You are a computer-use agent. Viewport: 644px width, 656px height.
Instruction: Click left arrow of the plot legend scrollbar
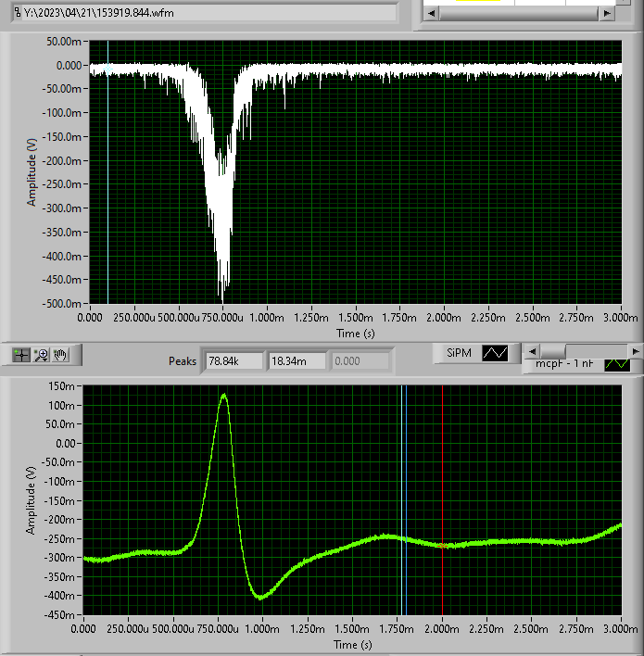(x=532, y=351)
